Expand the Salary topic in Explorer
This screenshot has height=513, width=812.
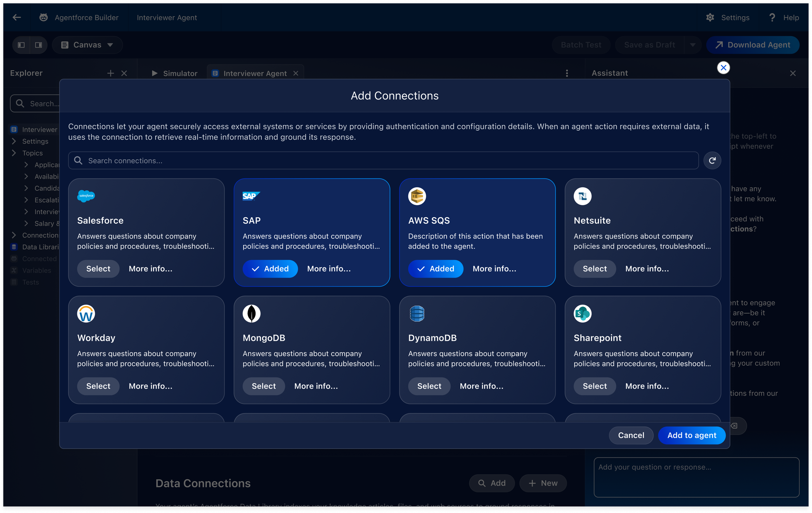click(26, 223)
